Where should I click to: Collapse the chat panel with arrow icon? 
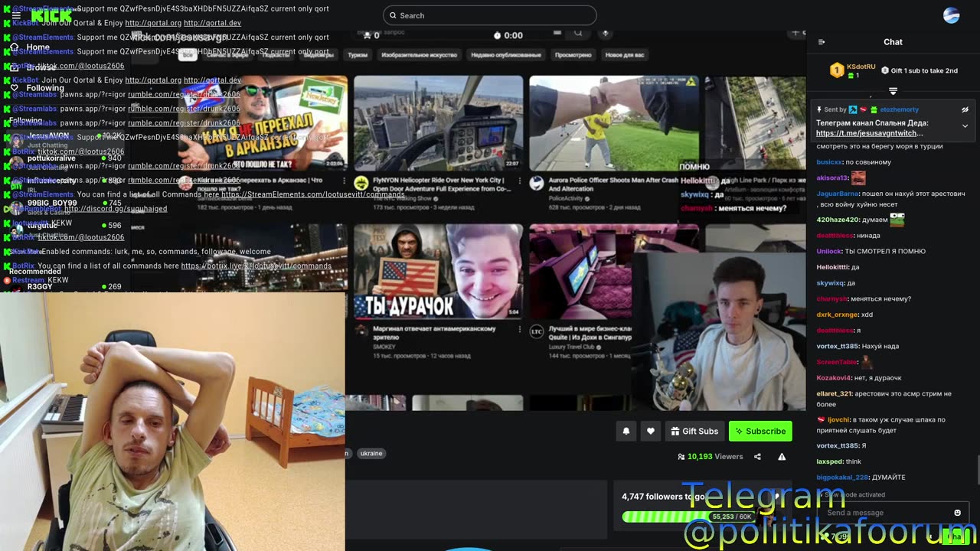(822, 42)
